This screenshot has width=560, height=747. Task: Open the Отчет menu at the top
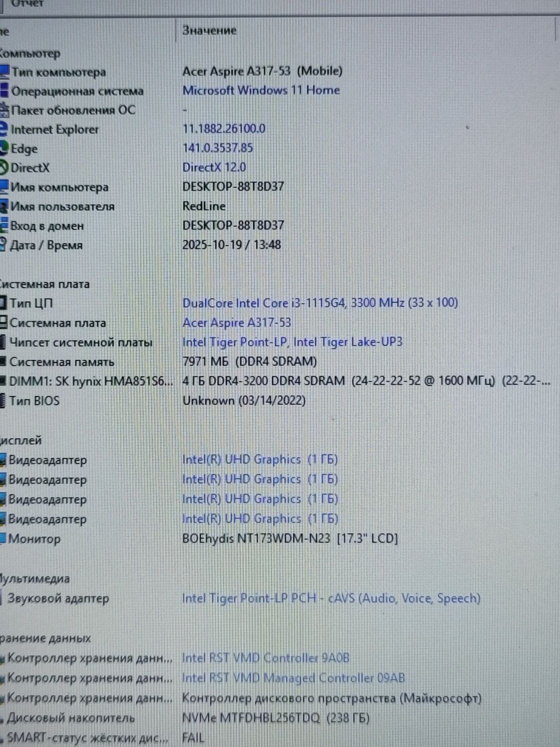pyautogui.click(x=27, y=4)
